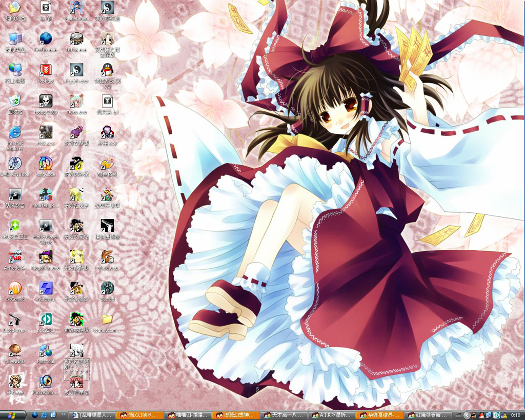Open the Sacred game shortcut
The height and width of the screenshot is (420, 525).
(x=108, y=291)
